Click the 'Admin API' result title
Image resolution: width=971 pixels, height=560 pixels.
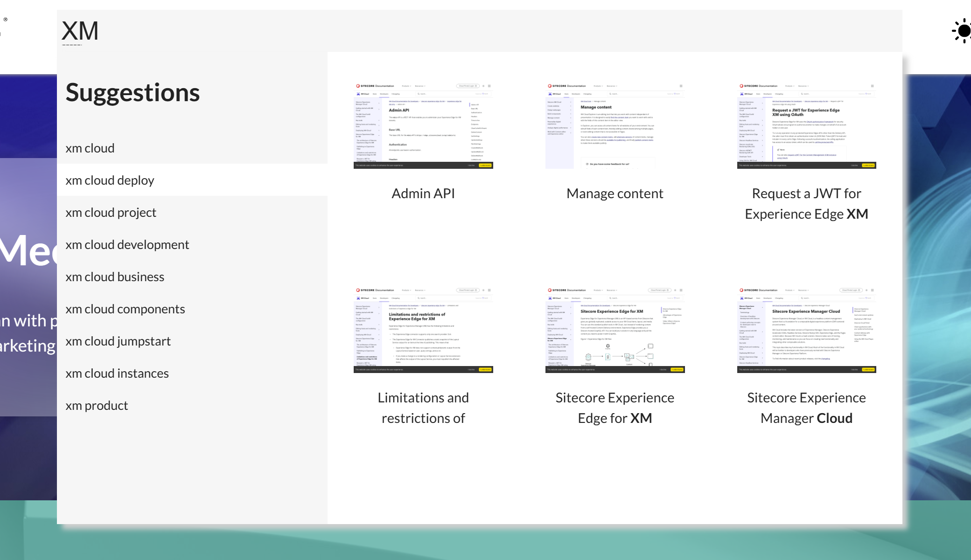(423, 193)
